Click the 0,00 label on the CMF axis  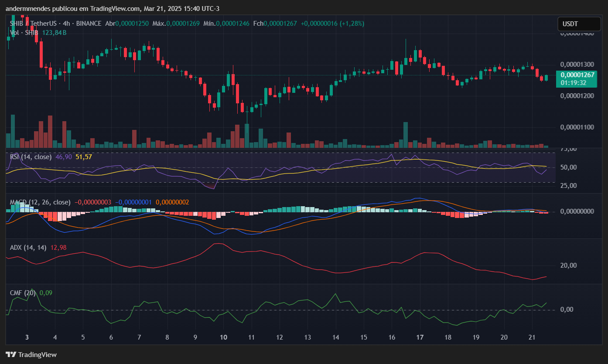click(566, 310)
